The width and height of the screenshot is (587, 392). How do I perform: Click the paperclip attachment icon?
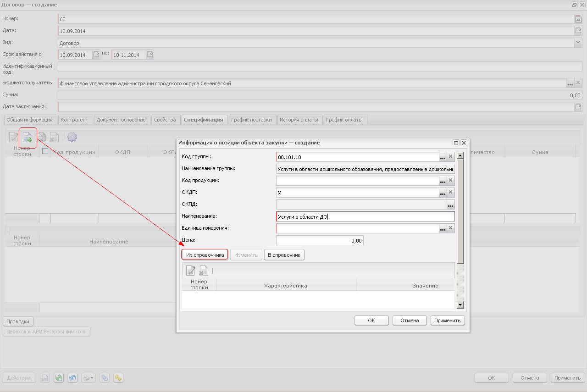(105, 378)
